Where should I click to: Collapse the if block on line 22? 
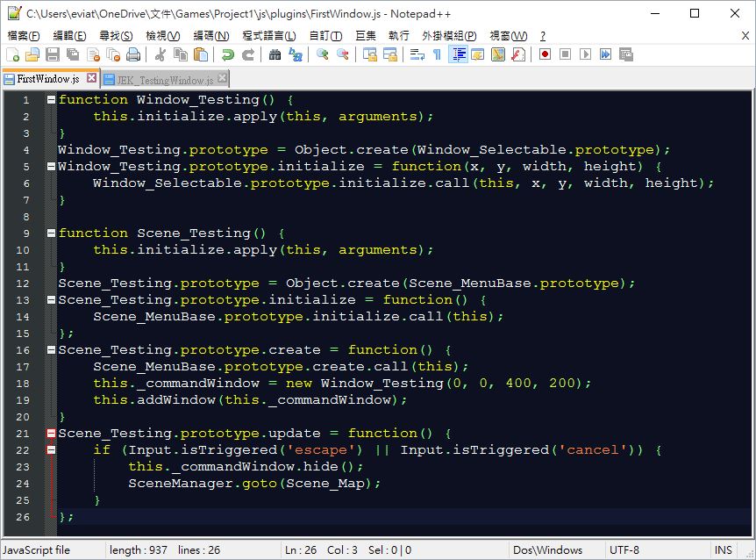pos(51,450)
